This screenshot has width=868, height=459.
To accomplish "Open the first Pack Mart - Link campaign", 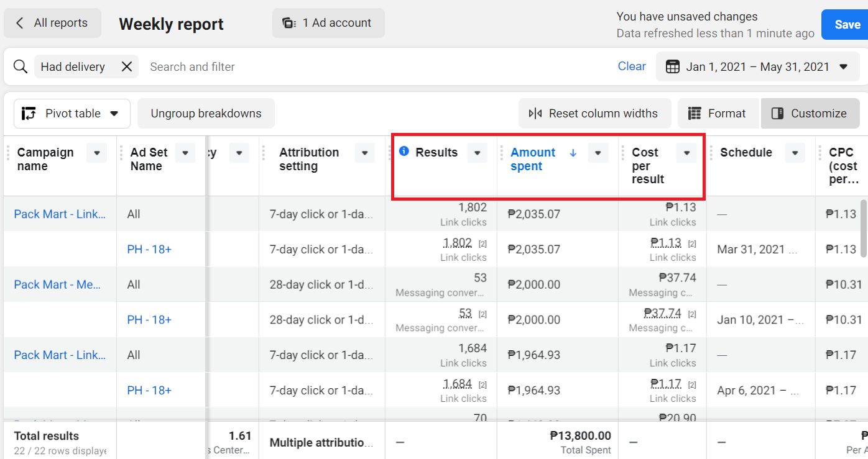I will (60, 214).
